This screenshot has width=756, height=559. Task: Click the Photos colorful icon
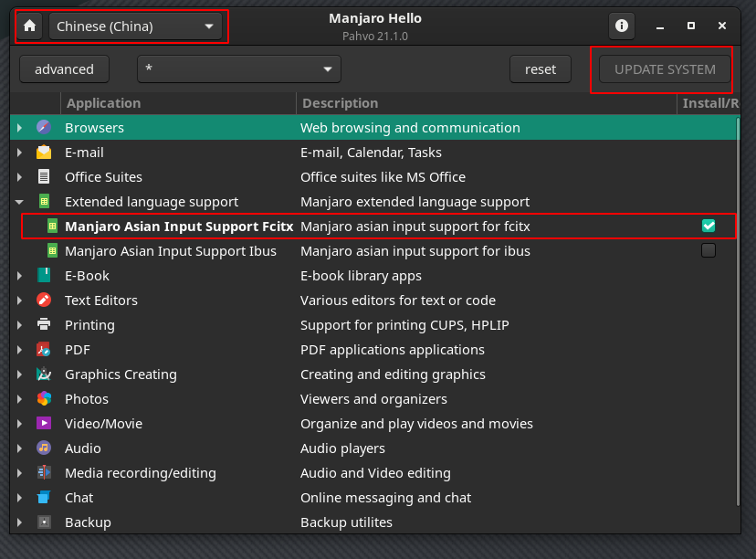(44, 398)
